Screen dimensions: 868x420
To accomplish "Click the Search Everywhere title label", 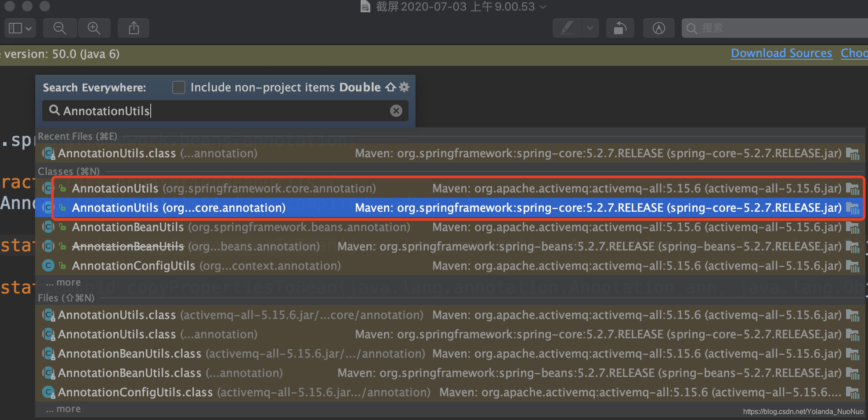I will (x=94, y=87).
